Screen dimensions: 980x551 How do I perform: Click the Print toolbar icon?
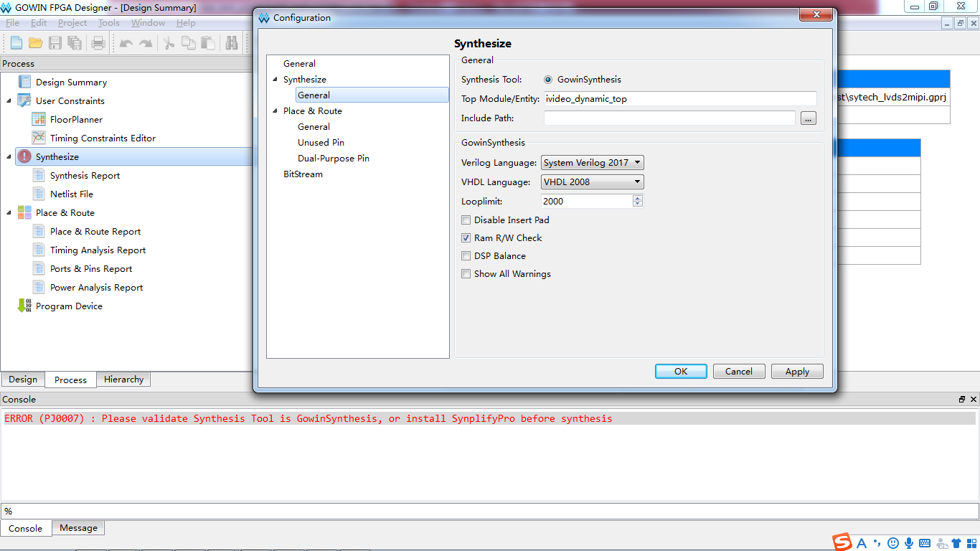(x=99, y=43)
